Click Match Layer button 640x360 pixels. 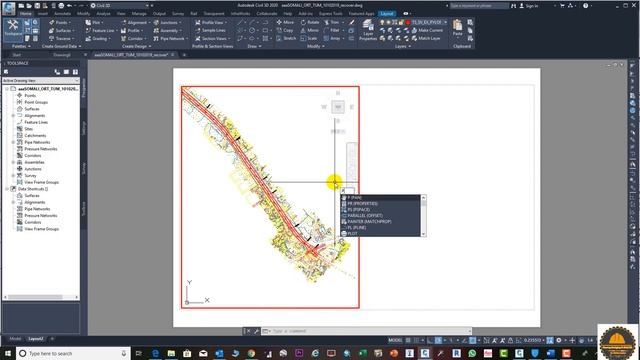[x=426, y=38]
